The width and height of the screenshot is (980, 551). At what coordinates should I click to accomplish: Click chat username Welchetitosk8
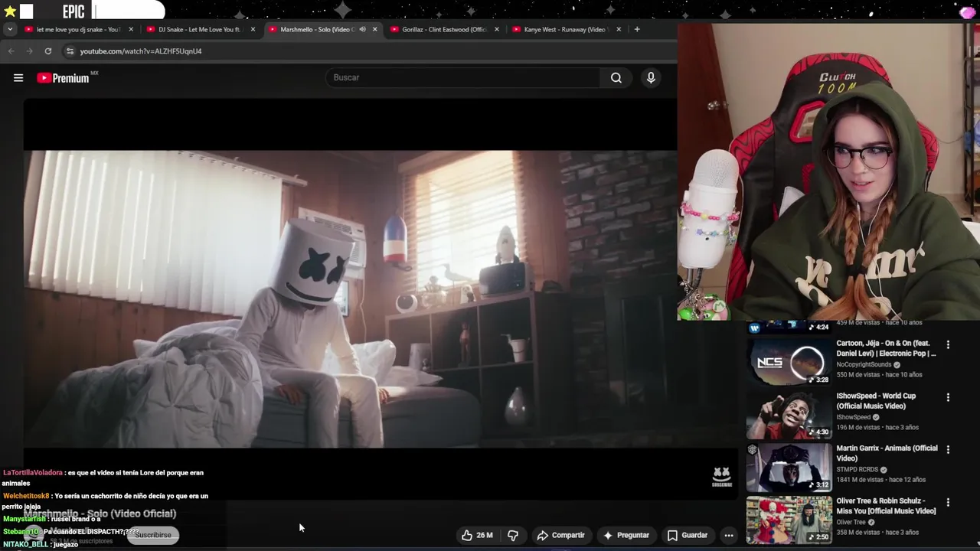27,496
